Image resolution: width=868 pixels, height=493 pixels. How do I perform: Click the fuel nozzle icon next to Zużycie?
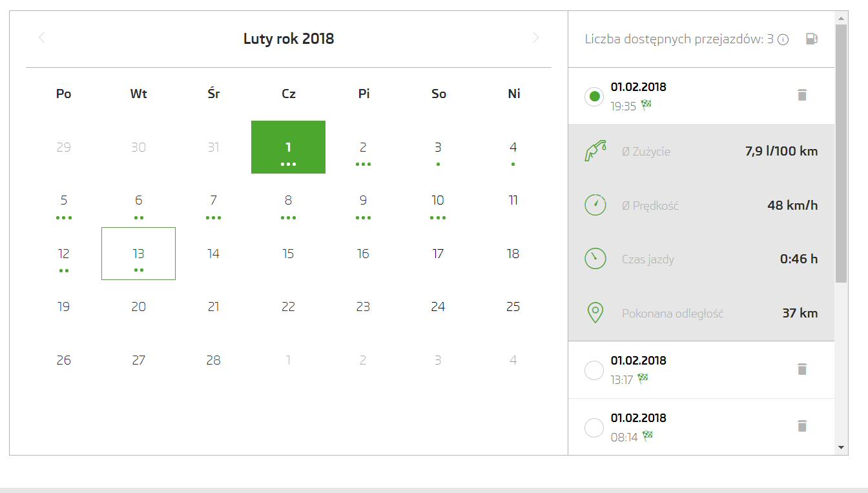[595, 152]
